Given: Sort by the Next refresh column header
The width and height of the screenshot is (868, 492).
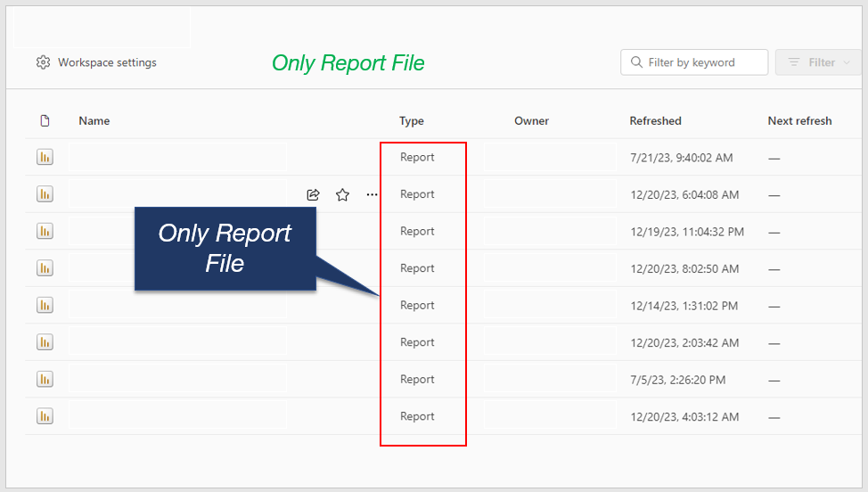Looking at the screenshot, I should pos(799,120).
